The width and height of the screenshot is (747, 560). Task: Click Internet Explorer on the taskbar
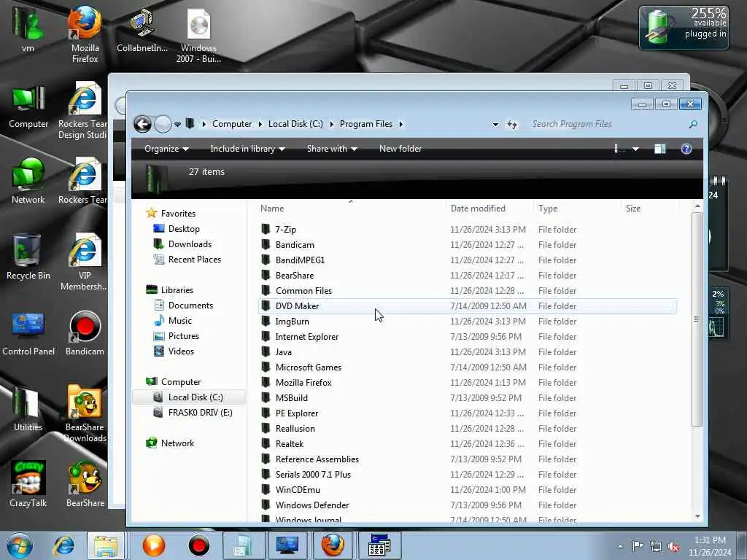coord(63,545)
